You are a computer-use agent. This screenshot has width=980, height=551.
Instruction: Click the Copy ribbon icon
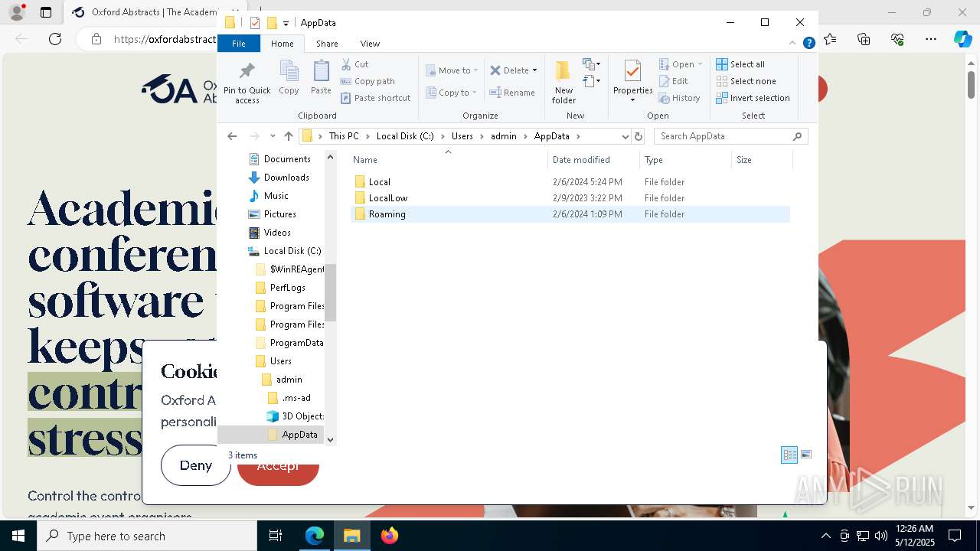click(289, 78)
